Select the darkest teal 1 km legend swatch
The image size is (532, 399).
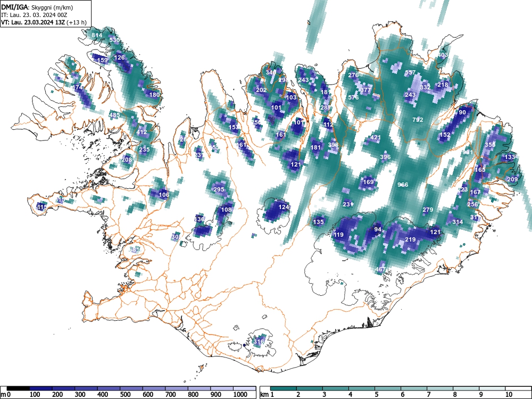click(284, 388)
